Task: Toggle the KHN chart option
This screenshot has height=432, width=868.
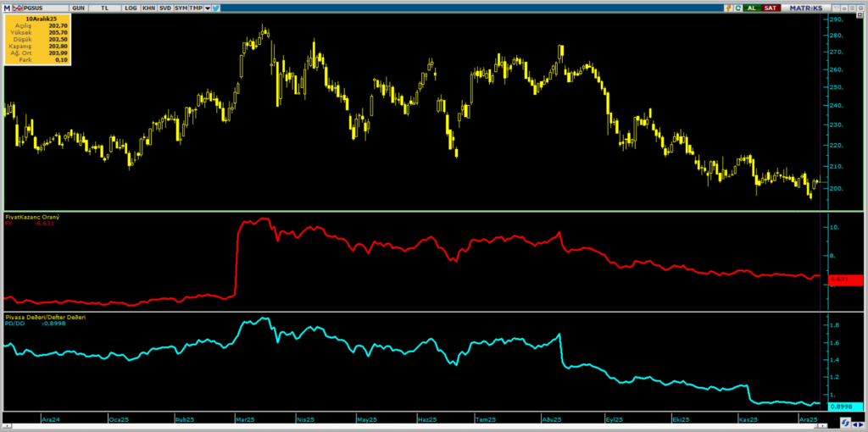Action: [147, 7]
